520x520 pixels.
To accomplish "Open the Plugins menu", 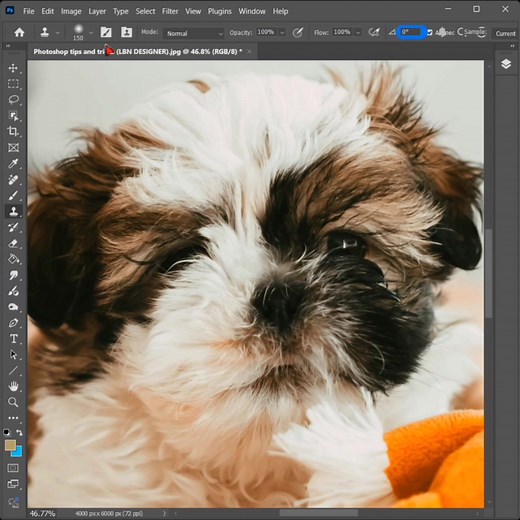I will 220,11.
